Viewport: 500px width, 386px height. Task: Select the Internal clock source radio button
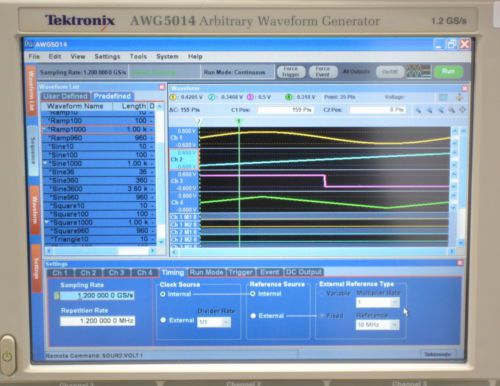coord(163,294)
